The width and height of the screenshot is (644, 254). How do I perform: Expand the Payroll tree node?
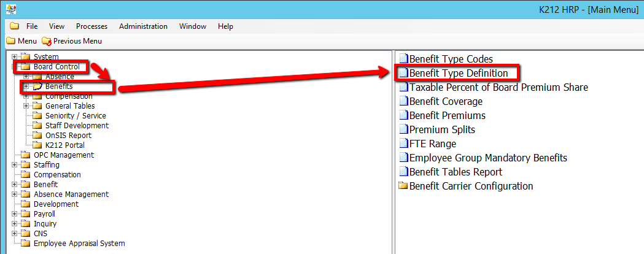(15, 214)
